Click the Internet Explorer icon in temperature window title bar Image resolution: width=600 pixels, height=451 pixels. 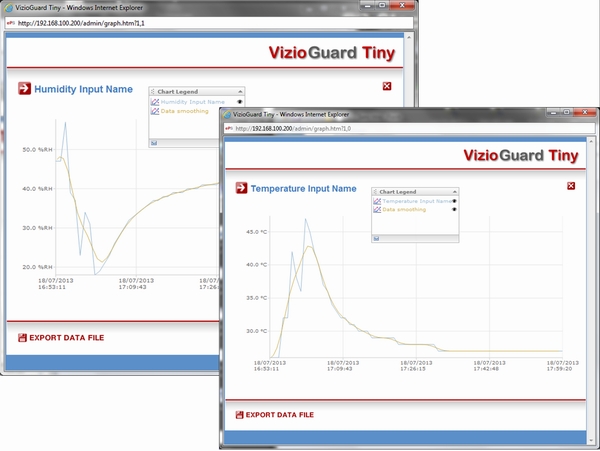coord(227,114)
